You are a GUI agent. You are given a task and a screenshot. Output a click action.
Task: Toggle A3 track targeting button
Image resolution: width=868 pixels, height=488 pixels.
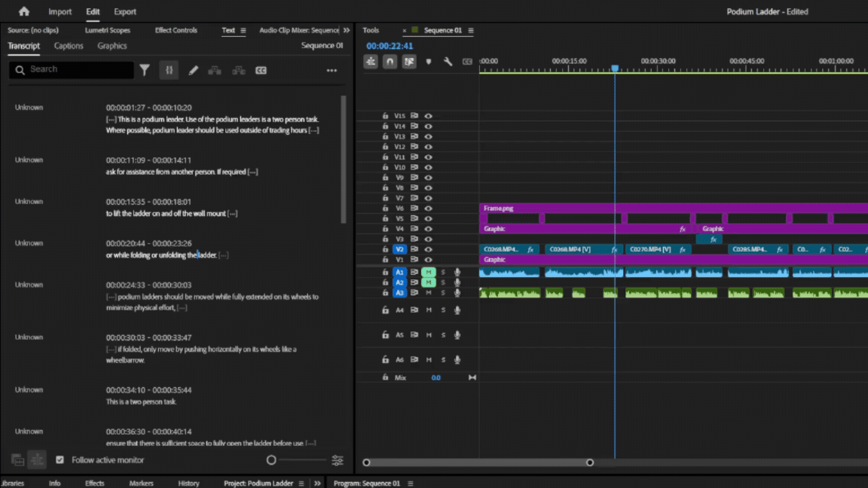click(x=399, y=293)
